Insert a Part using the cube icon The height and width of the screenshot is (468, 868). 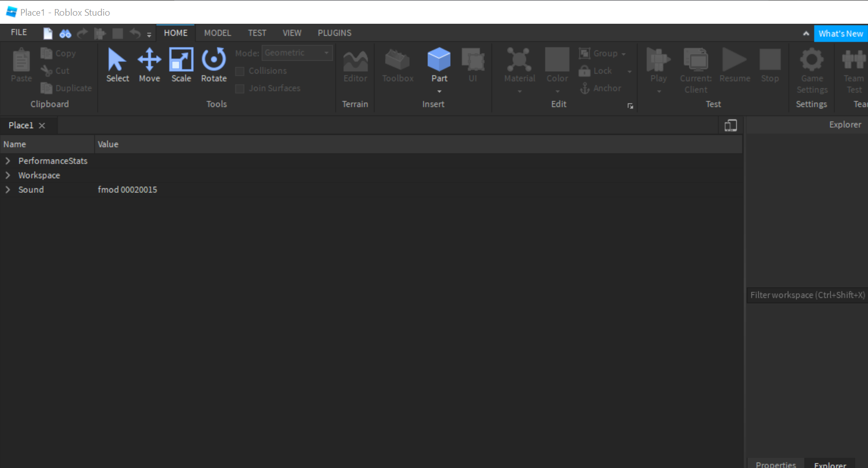tap(439, 60)
